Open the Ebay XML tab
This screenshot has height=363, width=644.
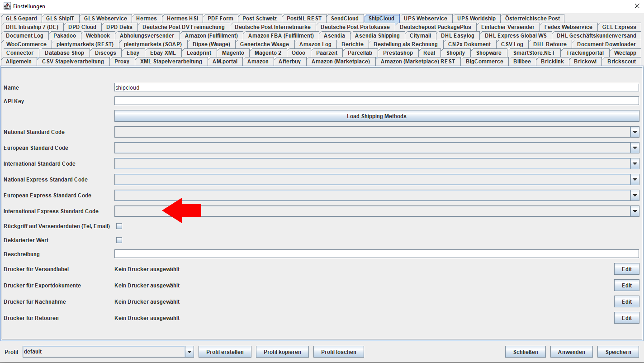[x=163, y=53]
